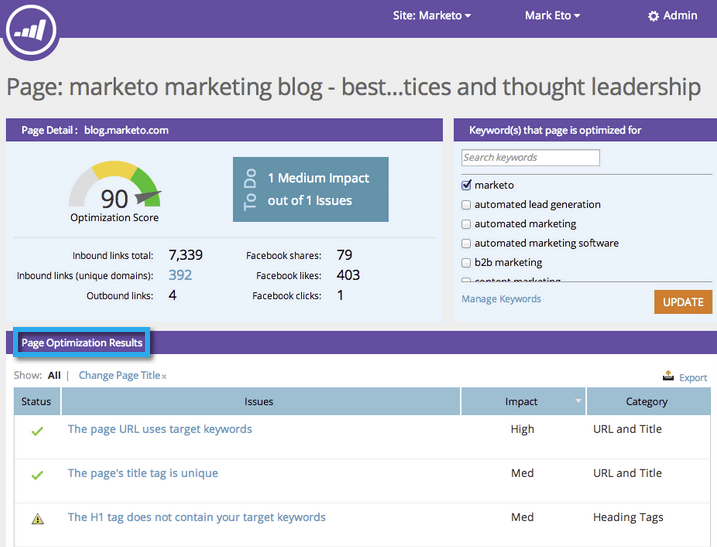Click the Export icon
Viewport: 717px width, 547px height.
click(x=668, y=377)
